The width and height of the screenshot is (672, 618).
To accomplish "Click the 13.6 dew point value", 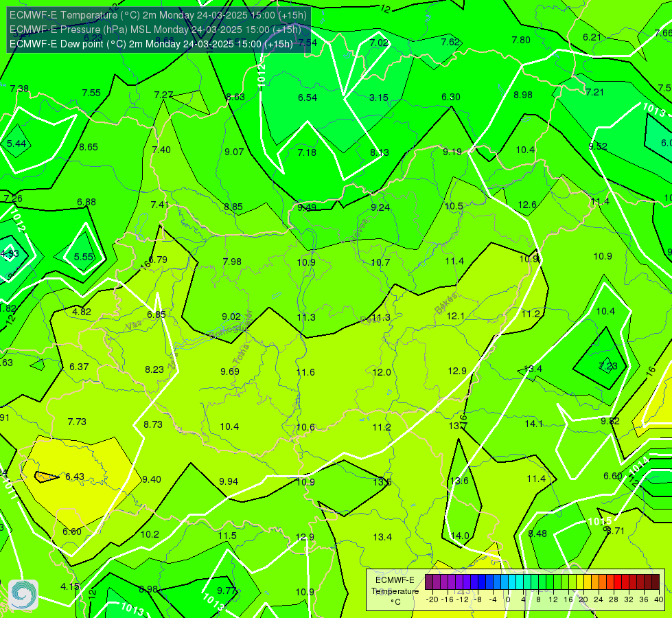I will [x=459, y=481].
